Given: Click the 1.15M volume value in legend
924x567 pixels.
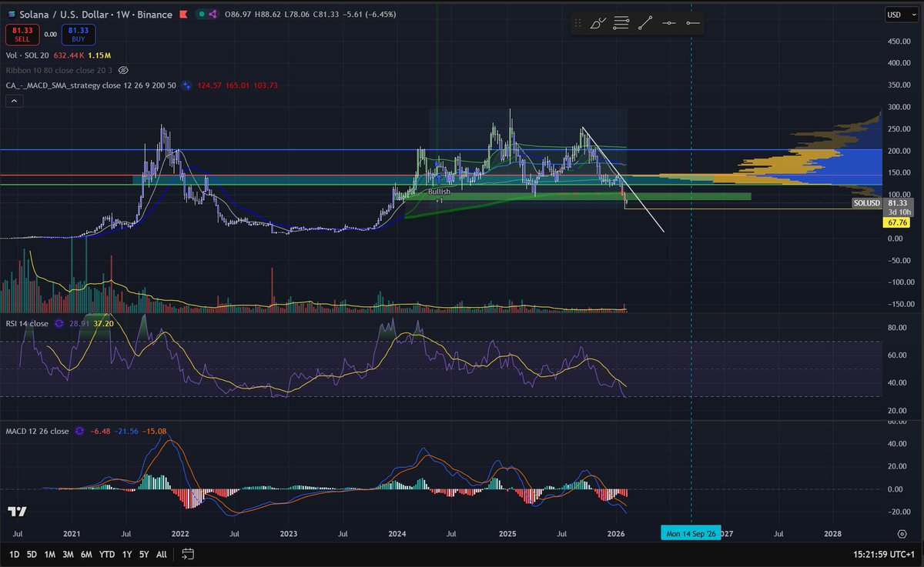Looking at the screenshot, I should 99,55.
